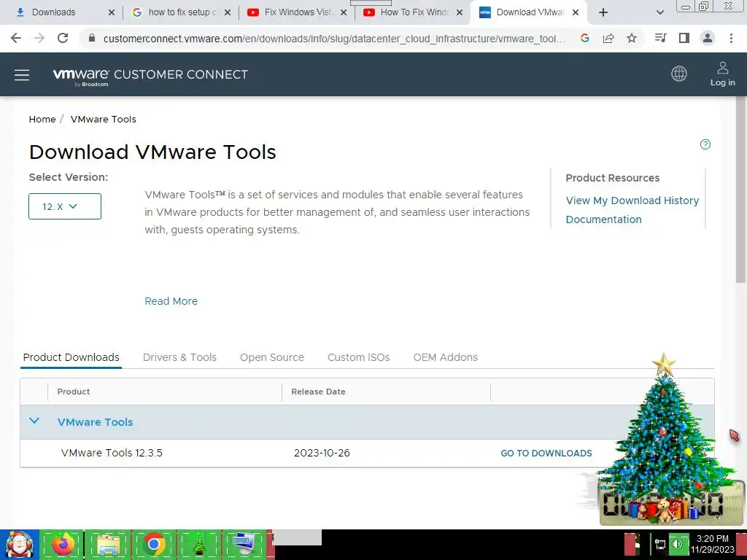This screenshot has height=560, width=747.
Task: Reload the page
Action: click(x=63, y=38)
